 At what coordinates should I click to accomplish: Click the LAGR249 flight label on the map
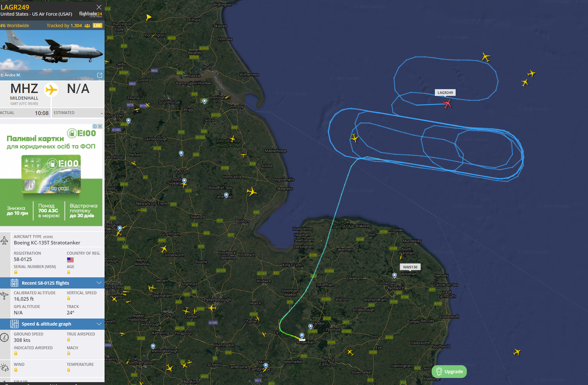click(445, 92)
